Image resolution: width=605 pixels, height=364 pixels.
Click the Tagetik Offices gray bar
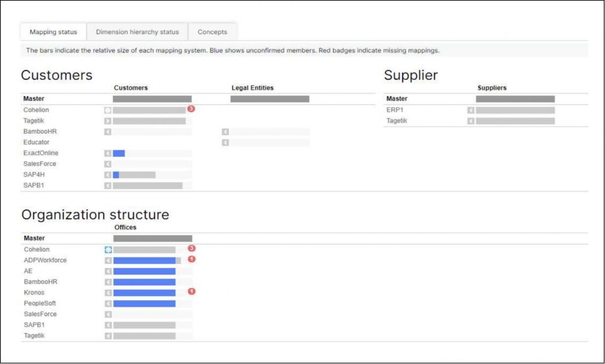tap(144, 336)
